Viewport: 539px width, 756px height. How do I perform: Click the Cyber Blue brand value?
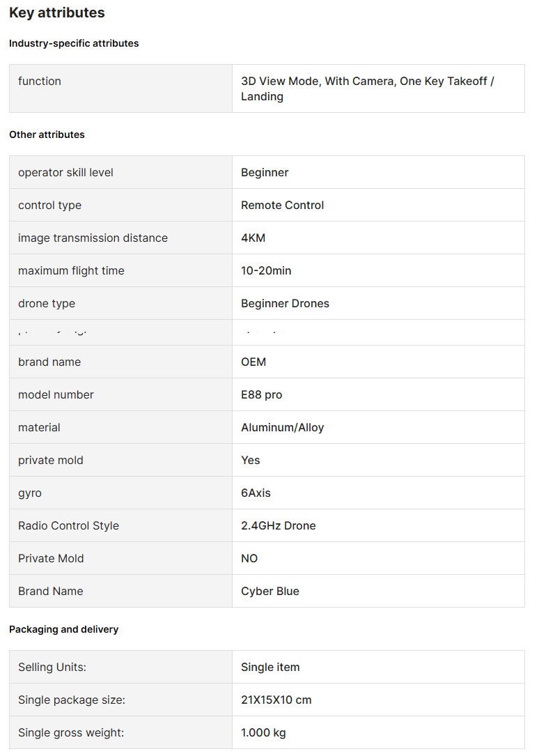[x=269, y=591]
